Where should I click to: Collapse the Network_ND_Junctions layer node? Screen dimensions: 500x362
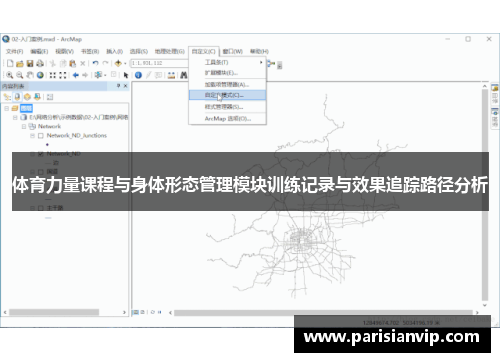[32, 136]
